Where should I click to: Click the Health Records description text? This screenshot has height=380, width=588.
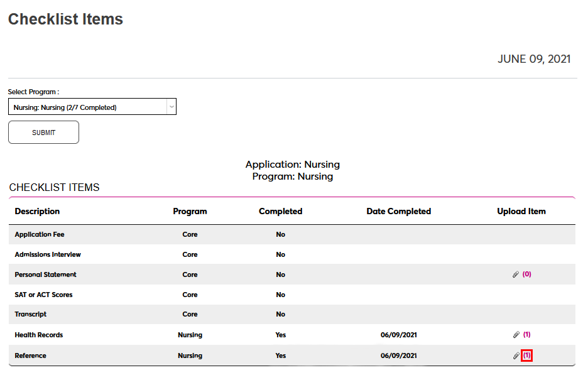39,335
